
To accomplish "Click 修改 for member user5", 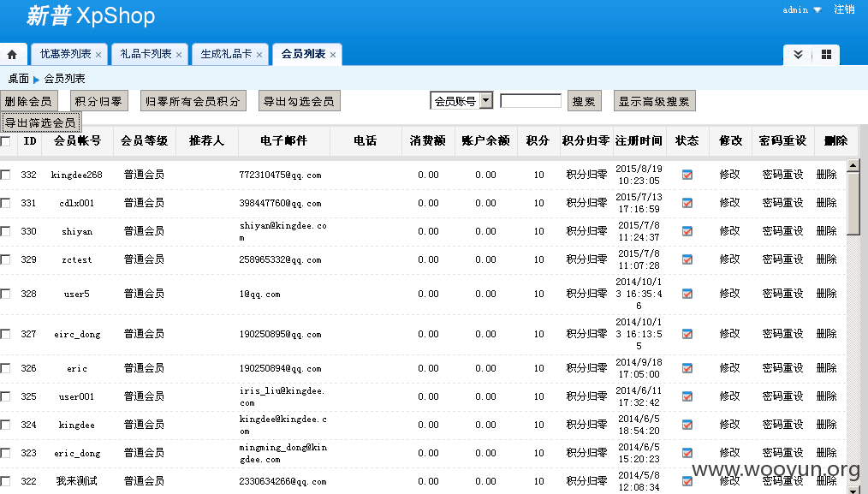I will [x=729, y=294].
